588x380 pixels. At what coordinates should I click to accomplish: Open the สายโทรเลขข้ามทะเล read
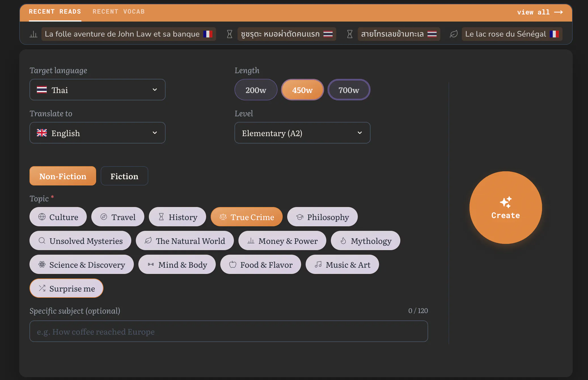[x=399, y=34]
